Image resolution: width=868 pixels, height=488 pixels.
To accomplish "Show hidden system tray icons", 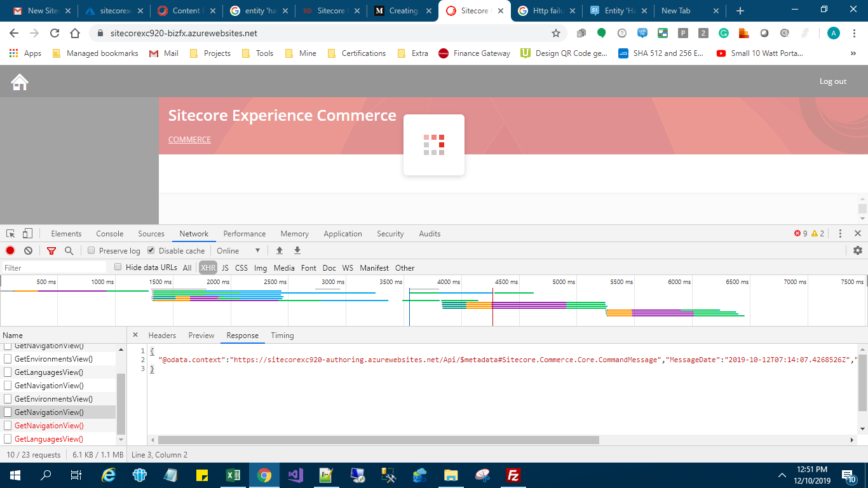I will point(782,475).
